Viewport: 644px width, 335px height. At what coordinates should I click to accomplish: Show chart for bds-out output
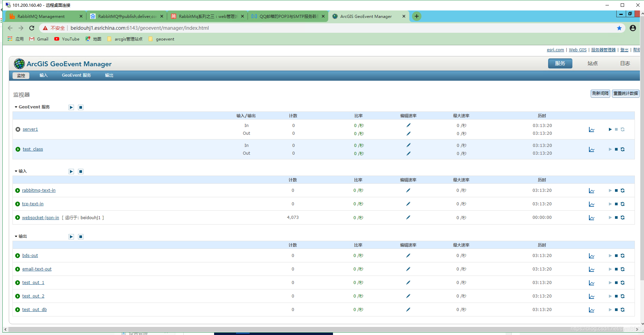pos(591,256)
